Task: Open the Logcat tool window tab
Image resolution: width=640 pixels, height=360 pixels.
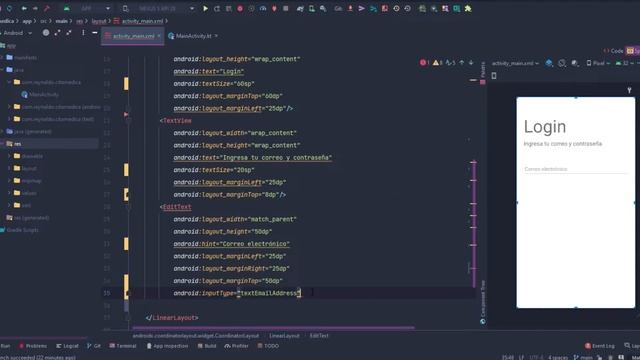Action: point(67,346)
